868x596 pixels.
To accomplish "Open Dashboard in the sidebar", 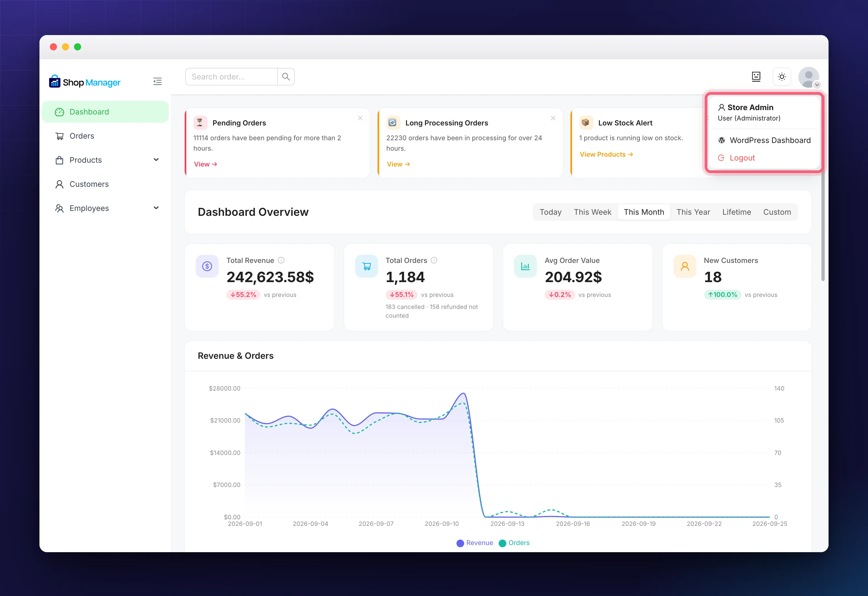I will (x=105, y=112).
